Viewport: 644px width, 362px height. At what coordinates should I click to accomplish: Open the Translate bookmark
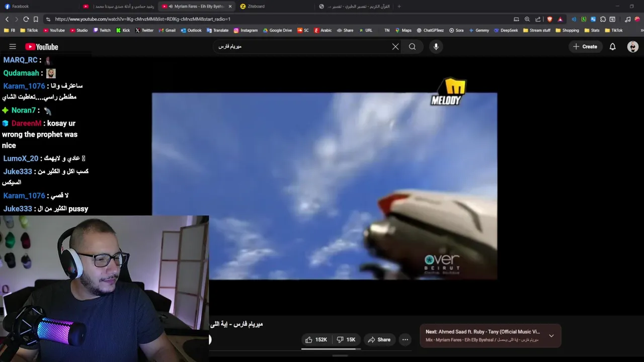(217, 30)
